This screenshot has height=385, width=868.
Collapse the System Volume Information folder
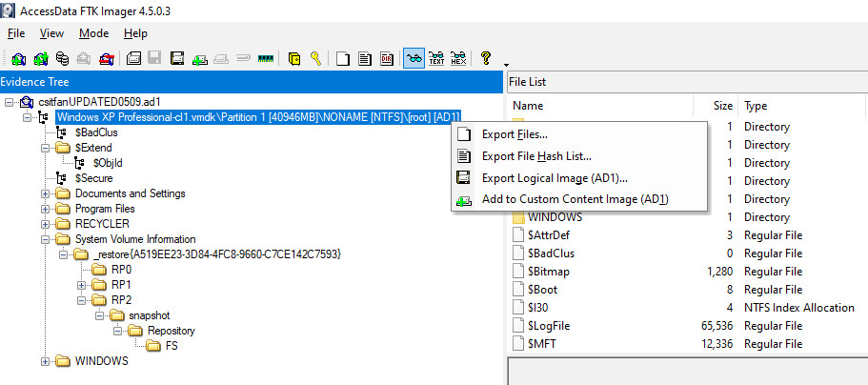[46, 239]
